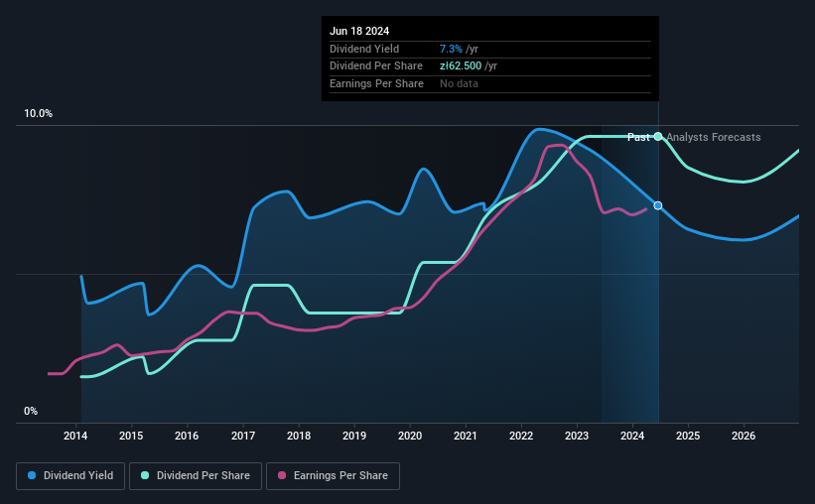The width and height of the screenshot is (815, 504).
Task: Click the 2025 x-axis label
Action: [688, 436]
